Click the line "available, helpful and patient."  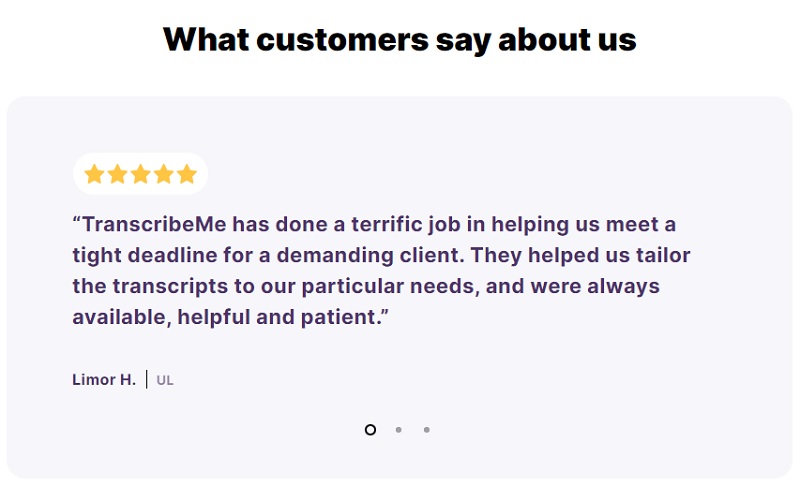pyautogui.click(x=230, y=318)
